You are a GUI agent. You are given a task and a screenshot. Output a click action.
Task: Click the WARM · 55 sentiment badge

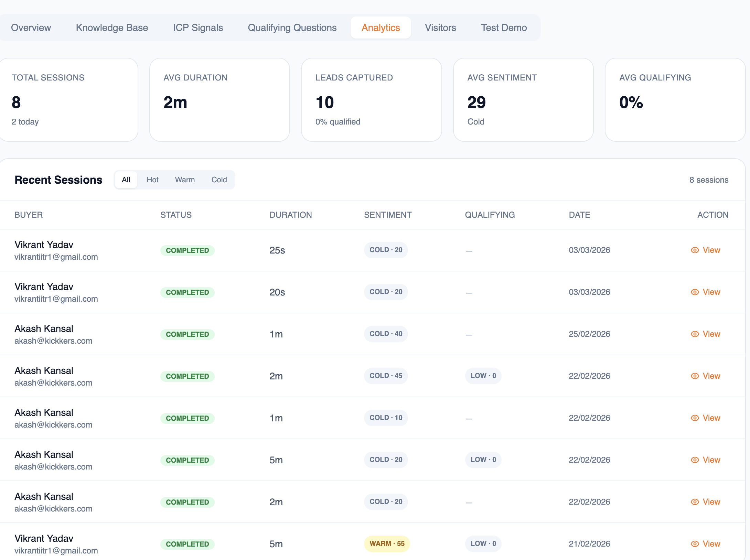point(387,543)
